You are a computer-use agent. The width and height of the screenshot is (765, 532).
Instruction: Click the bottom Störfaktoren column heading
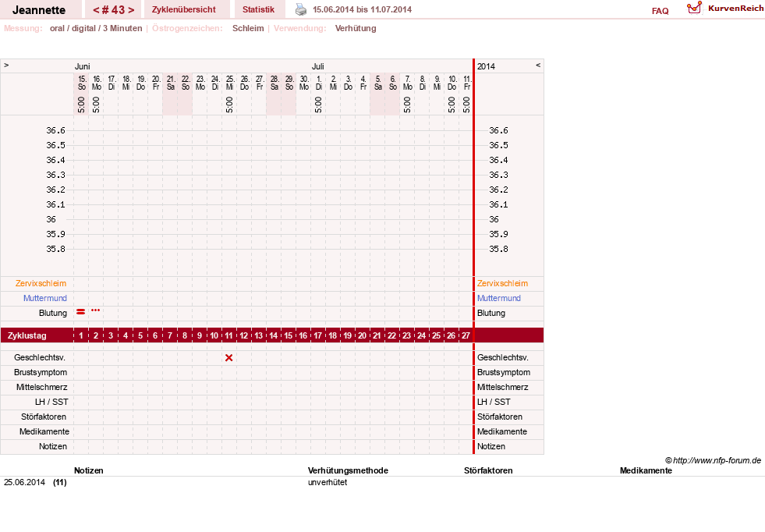click(488, 470)
